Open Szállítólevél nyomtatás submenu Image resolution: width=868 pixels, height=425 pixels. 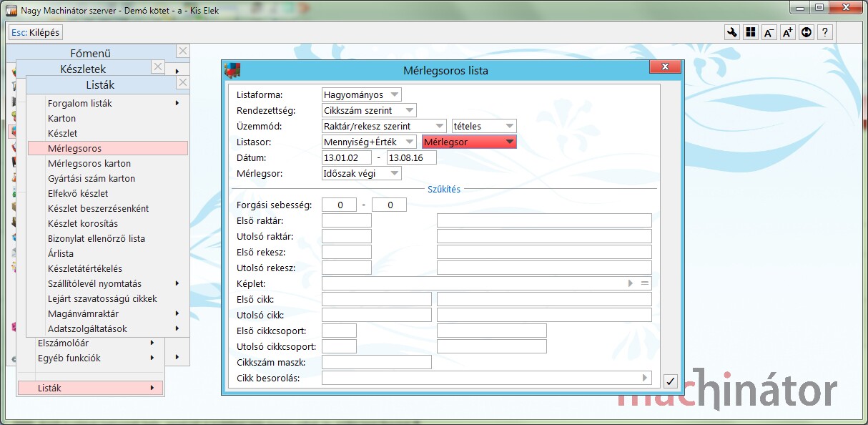point(108,283)
